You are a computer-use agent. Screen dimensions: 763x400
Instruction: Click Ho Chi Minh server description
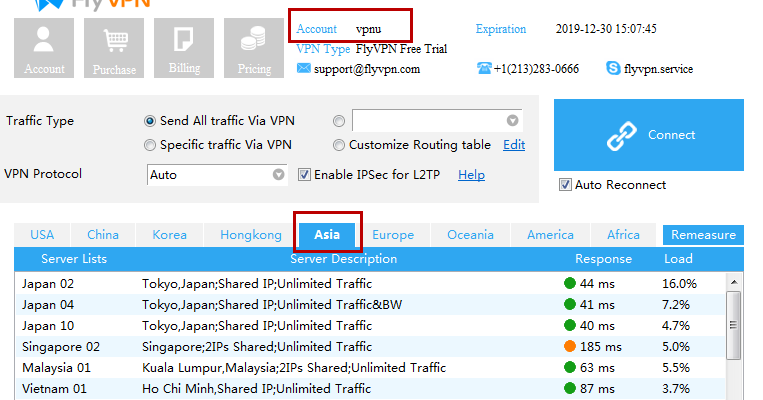256,388
